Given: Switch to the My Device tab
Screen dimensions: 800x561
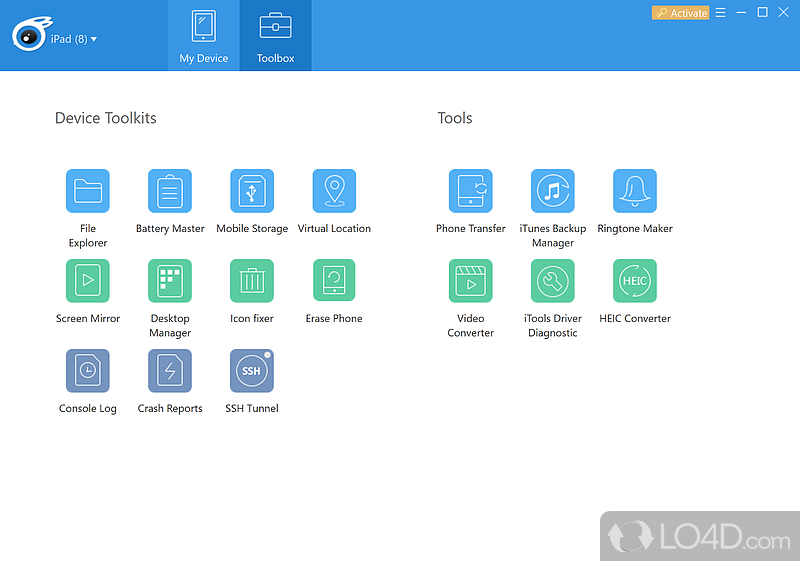Looking at the screenshot, I should pos(204,36).
